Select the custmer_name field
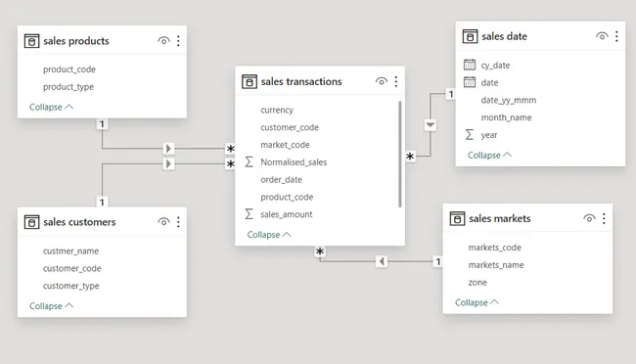 tap(71, 251)
